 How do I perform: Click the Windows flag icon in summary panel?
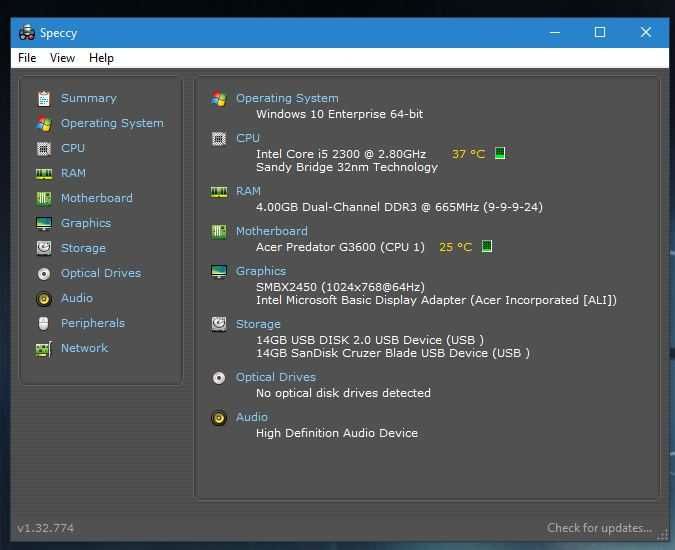coord(219,99)
